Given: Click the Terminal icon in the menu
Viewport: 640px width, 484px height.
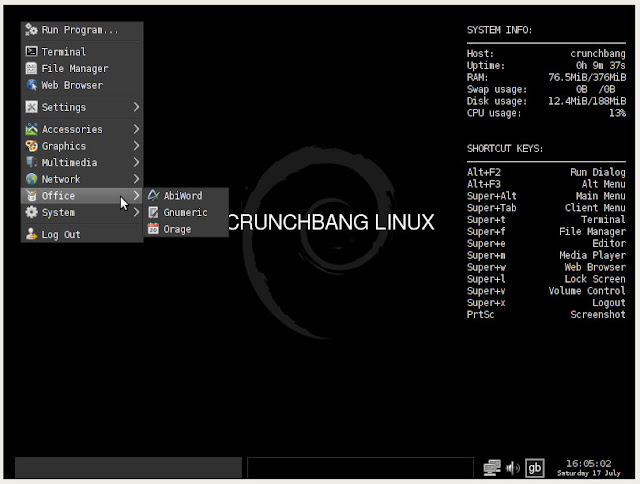Looking at the screenshot, I should 31,51.
